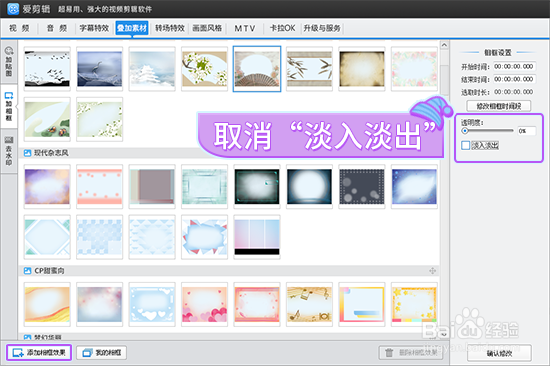Select the highlighted folding fan frame
This screenshot has width=550, height=366.
pos(257,69)
